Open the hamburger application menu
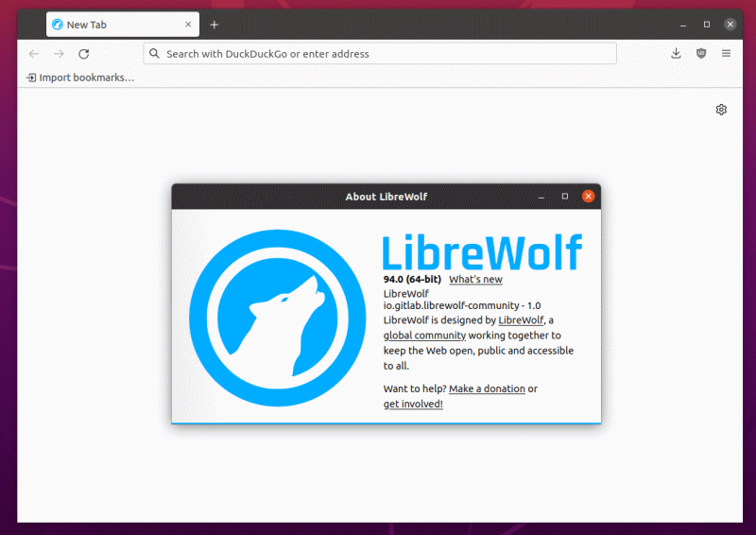The height and width of the screenshot is (535, 756). pos(726,53)
